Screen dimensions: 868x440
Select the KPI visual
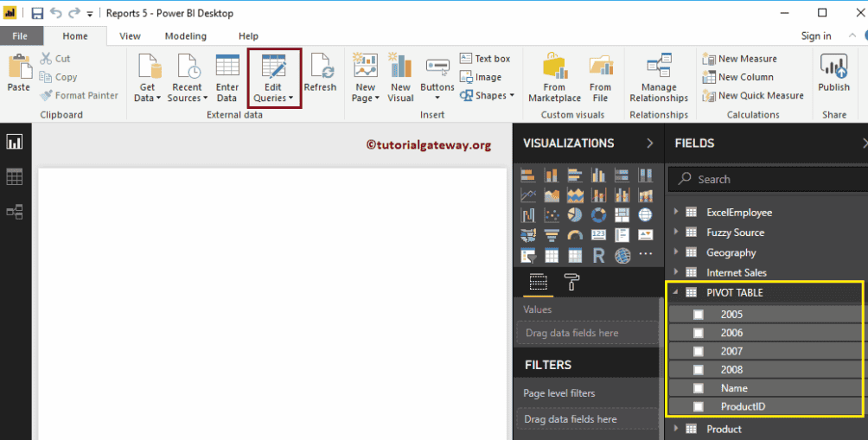[645, 235]
